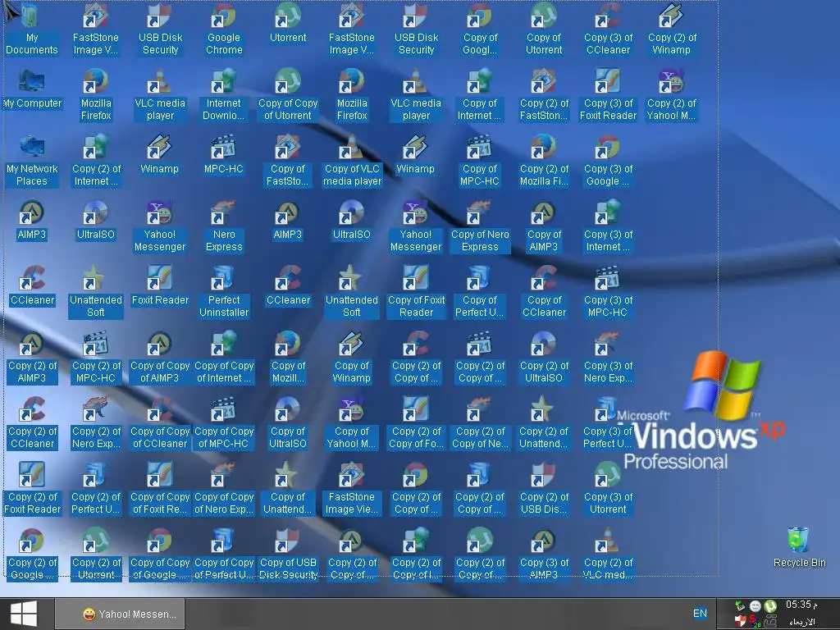The height and width of the screenshot is (630, 840).
Task: Click the red shield tray icon
Action: tap(741, 621)
